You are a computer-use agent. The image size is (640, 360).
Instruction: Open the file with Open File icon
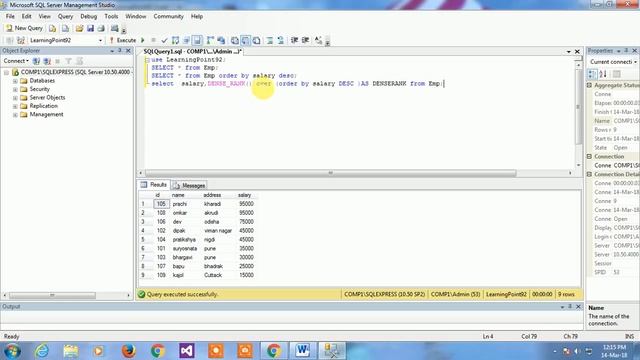click(79, 28)
